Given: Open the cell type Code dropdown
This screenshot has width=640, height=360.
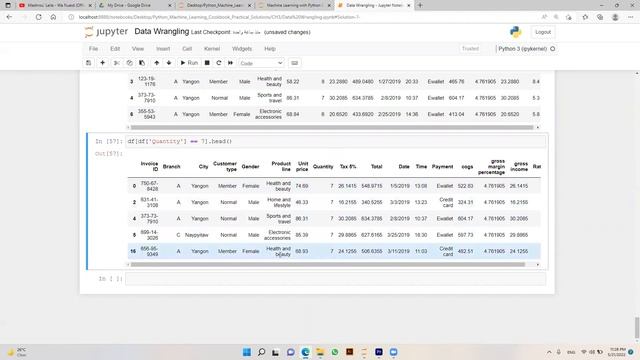Looking at the screenshot, I should (261, 63).
